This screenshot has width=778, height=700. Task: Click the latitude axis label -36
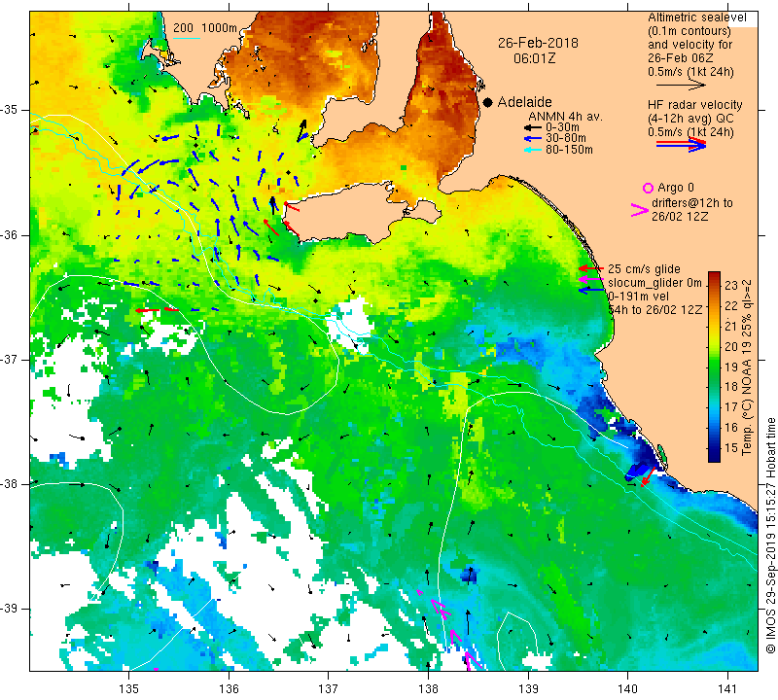[x=10, y=234]
